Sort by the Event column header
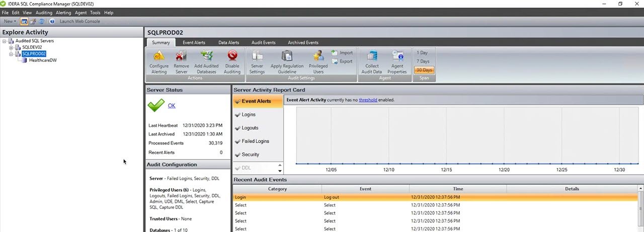644x232 pixels. 366,189
